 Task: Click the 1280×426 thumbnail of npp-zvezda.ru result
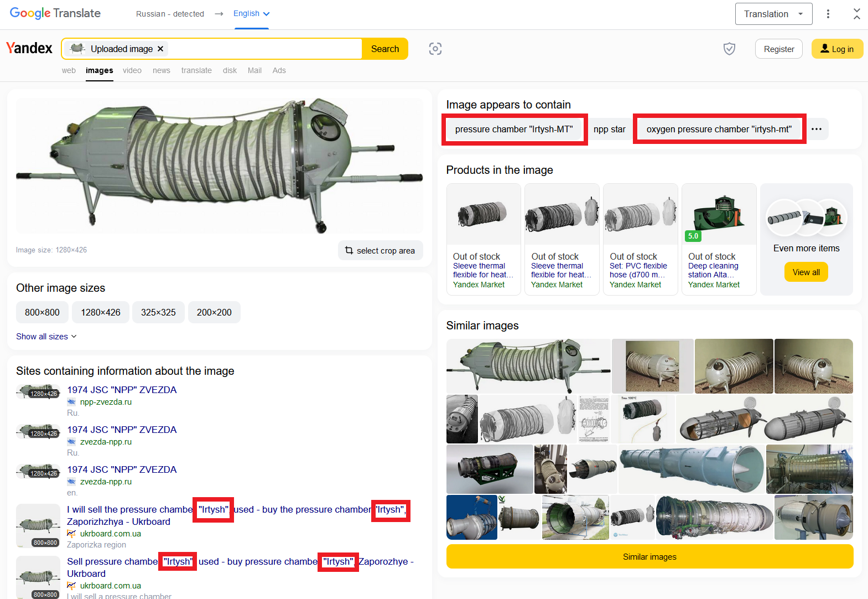[38, 391]
